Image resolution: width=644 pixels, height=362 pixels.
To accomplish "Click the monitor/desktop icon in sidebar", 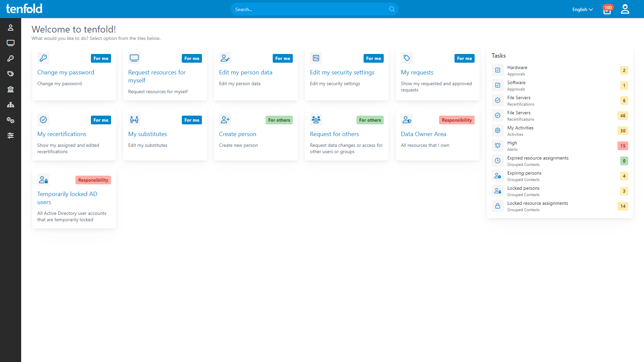I will (x=11, y=43).
